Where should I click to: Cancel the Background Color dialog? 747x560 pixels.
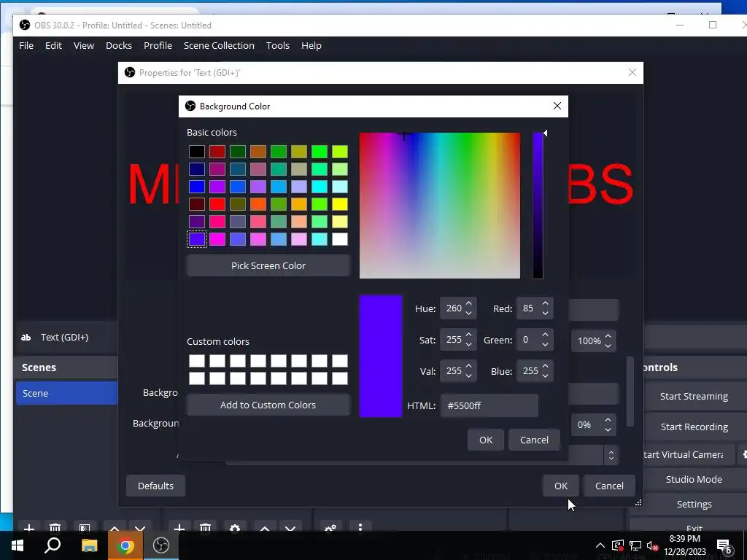tap(534, 440)
